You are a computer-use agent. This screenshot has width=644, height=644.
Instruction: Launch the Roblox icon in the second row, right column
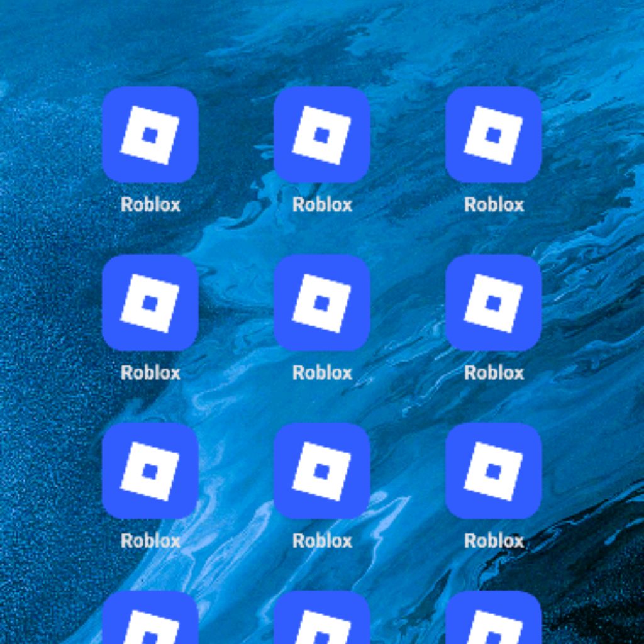point(494,303)
